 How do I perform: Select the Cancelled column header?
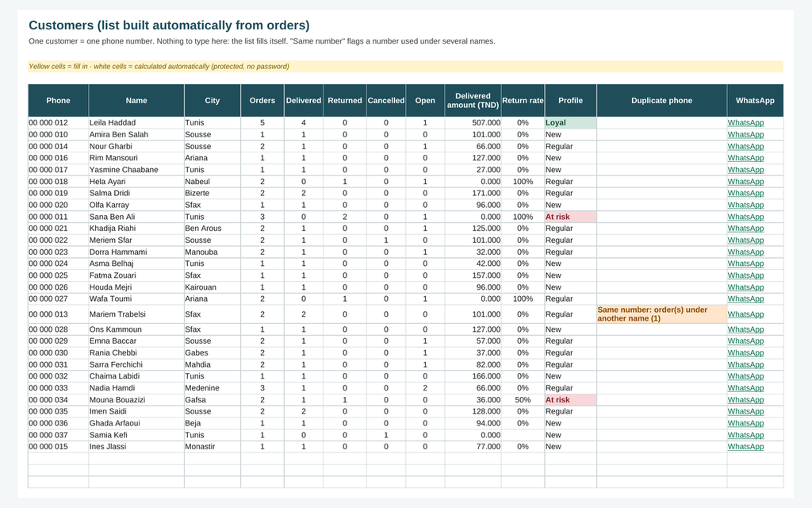[386, 101]
